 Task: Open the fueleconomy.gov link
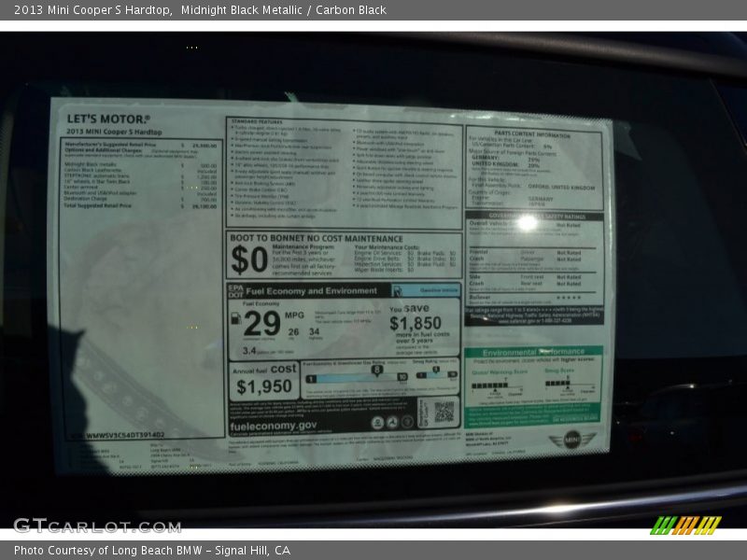click(273, 426)
